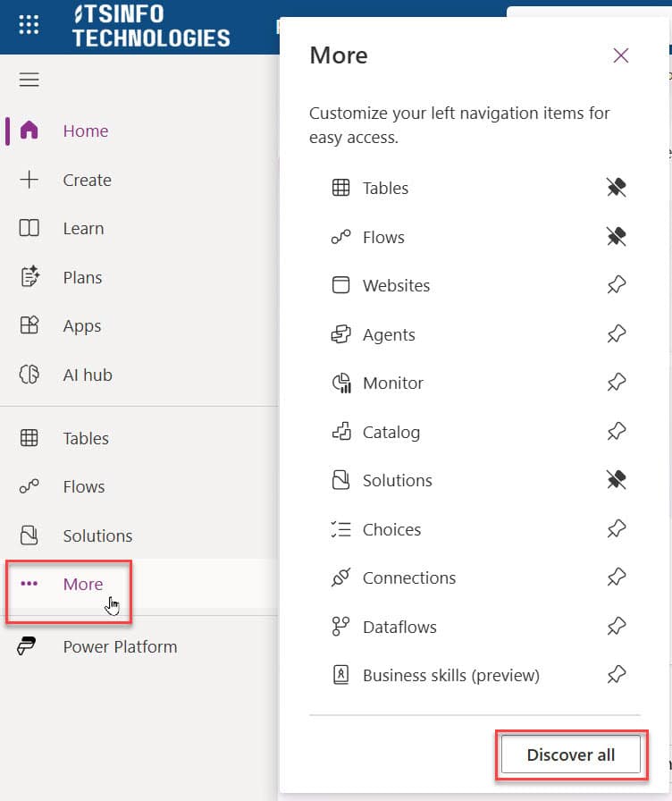Click the Monitor chart icon in More panel
Viewport: 672px width, 801px height.
pos(341,384)
